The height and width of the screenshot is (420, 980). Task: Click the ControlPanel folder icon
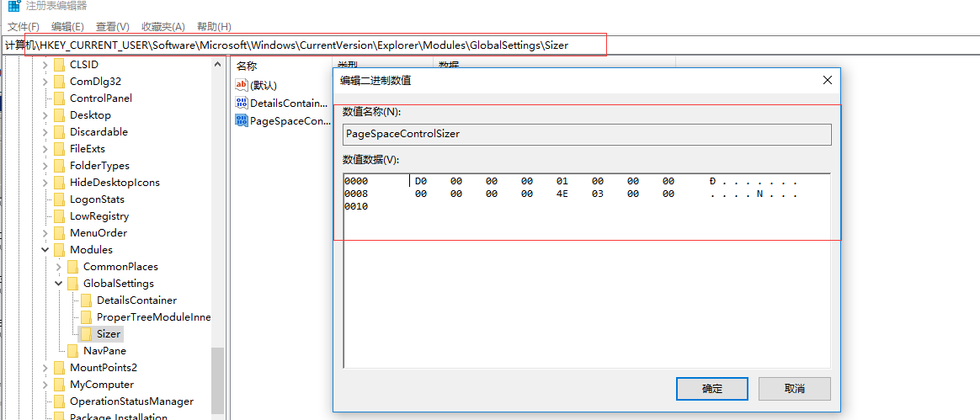(60, 98)
